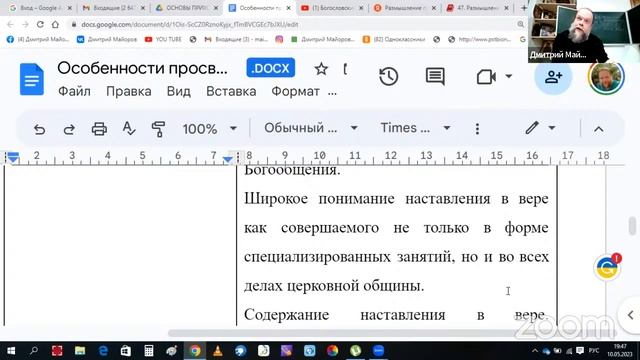
Task: Click the left indent marker on the ruler
Action: (13, 157)
